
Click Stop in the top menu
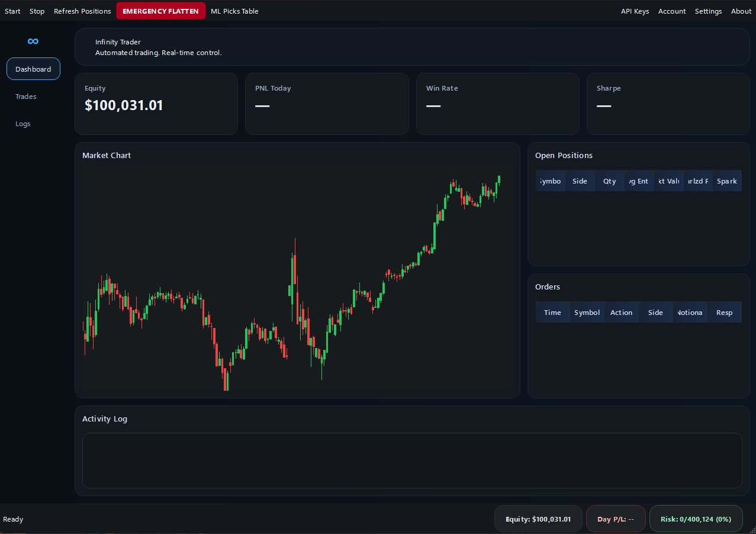tap(37, 11)
